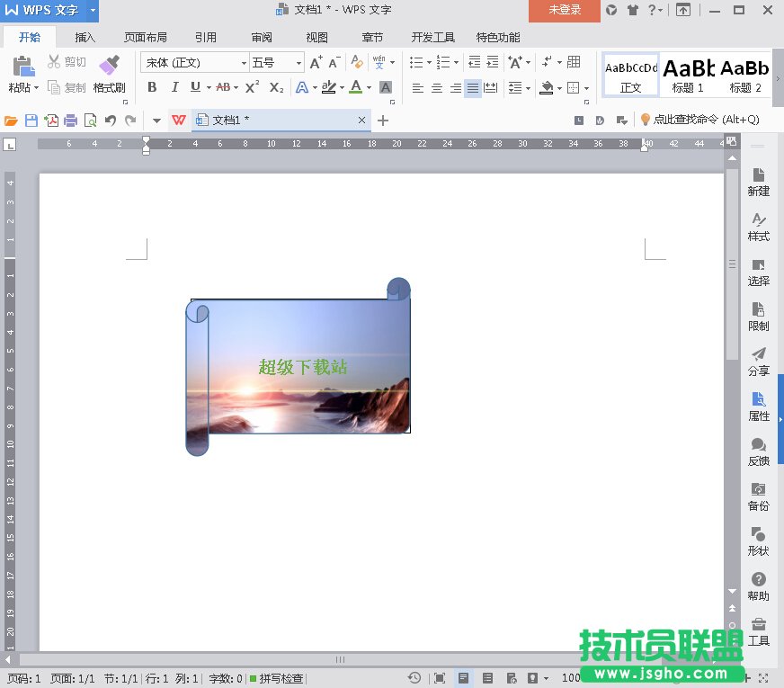This screenshot has height=688, width=784.
Task: Click the 未登录 login button
Action: click(565, 10)
